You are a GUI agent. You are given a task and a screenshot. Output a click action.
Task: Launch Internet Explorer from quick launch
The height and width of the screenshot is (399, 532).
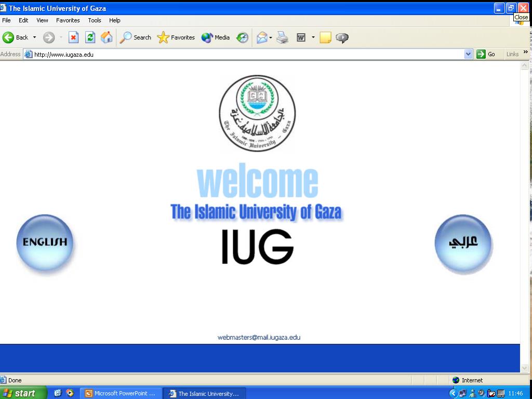click(x=58, y=393)
